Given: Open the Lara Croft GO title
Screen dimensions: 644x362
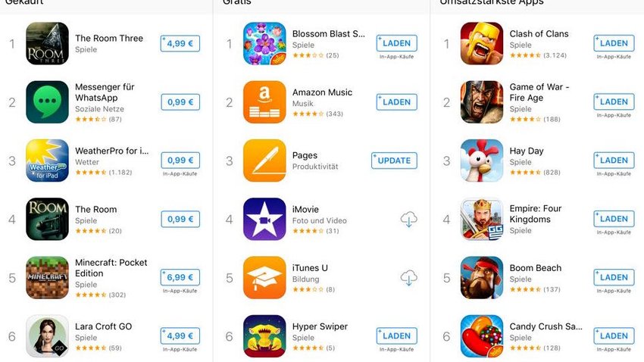Looking at the screenshot, I should coord(104,326).
